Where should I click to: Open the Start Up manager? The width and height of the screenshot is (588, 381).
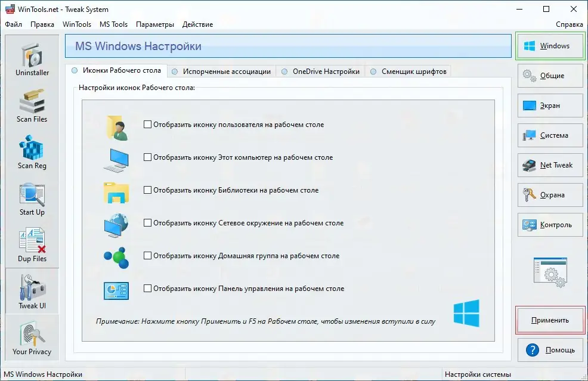point(32,199)
